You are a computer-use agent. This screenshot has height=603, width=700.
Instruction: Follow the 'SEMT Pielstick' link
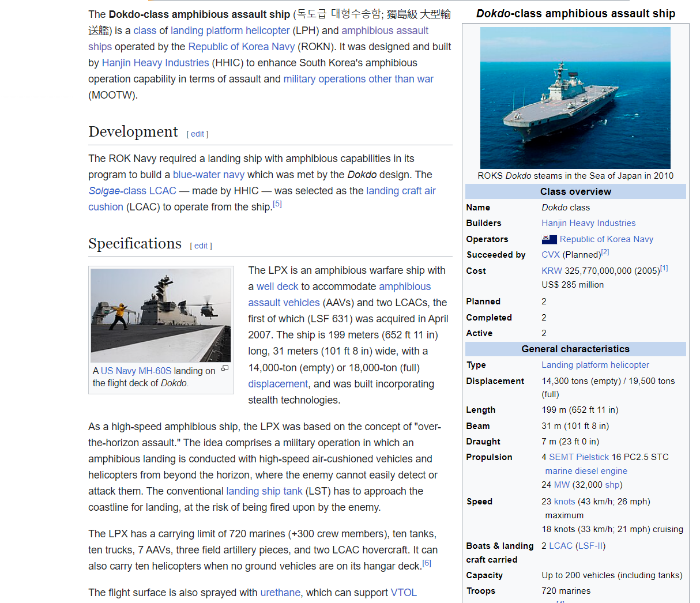click(579, 457)
